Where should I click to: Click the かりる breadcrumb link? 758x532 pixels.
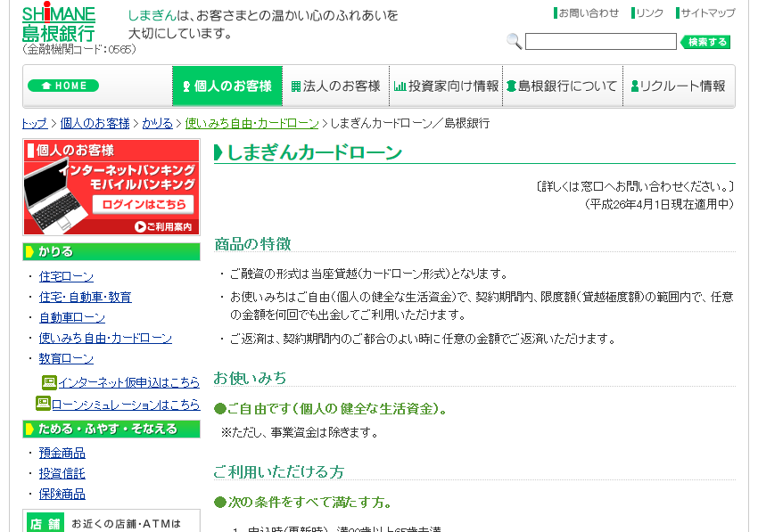coord(157,123)
